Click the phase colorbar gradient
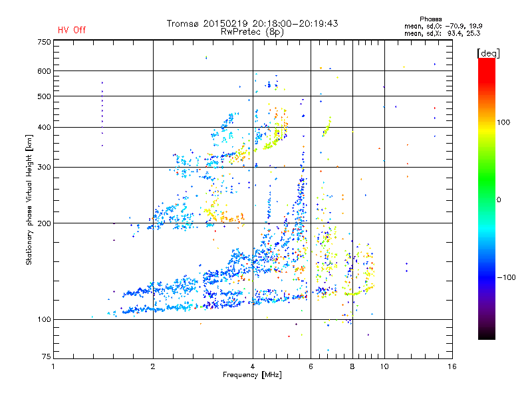 (487, 198)
